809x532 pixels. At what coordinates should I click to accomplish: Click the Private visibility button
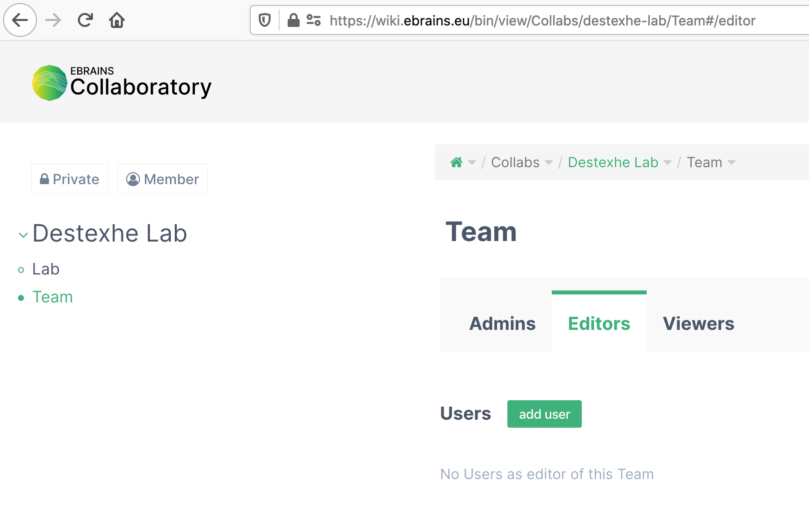(x=70, y=179)
